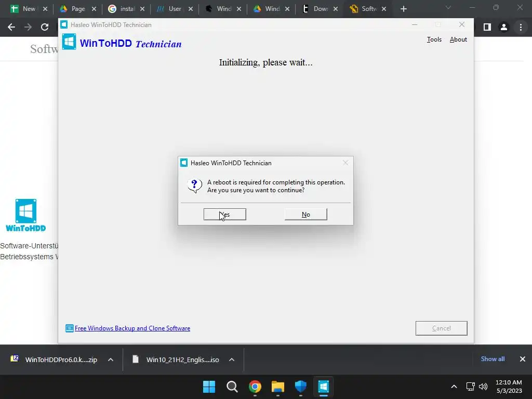
Task: Open Free Windows Backup and Clone Software link
Action: pyautogui.click(x=132, y=328)
